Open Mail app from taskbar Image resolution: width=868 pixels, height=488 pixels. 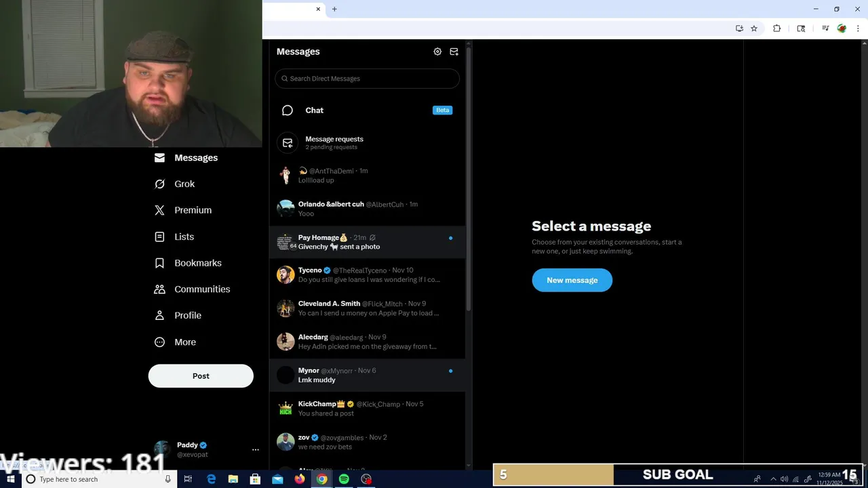[277, 479]
